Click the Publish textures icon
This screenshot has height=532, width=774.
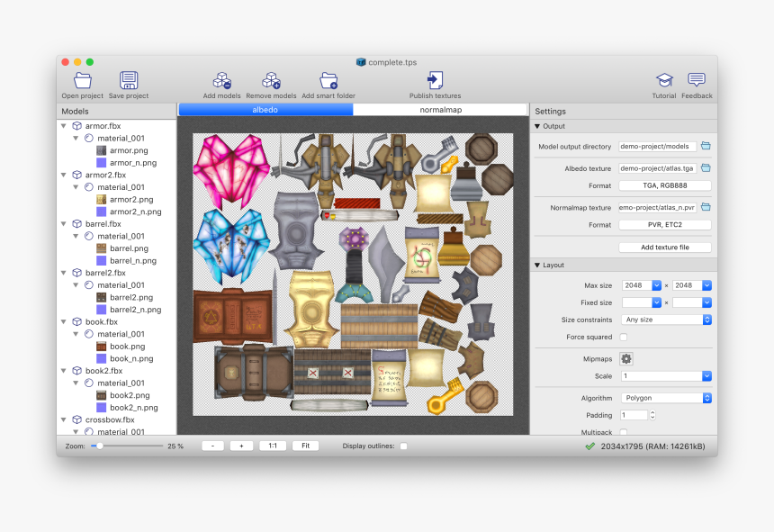tap(435, 80)
